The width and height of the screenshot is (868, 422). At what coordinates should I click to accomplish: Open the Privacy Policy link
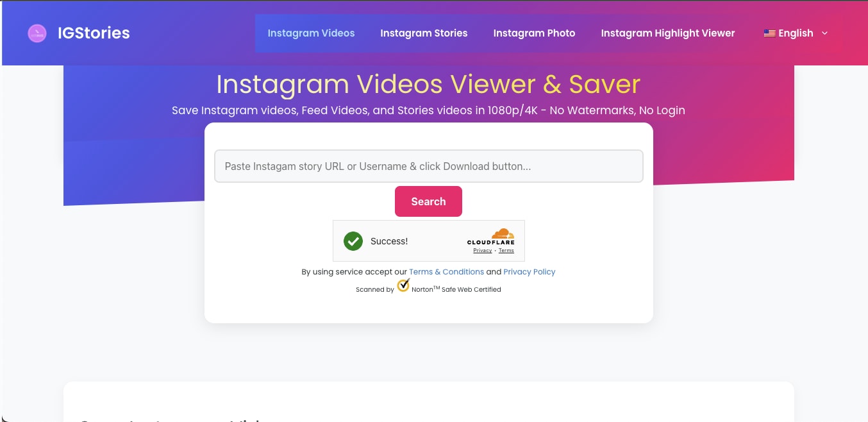(529, 271)
